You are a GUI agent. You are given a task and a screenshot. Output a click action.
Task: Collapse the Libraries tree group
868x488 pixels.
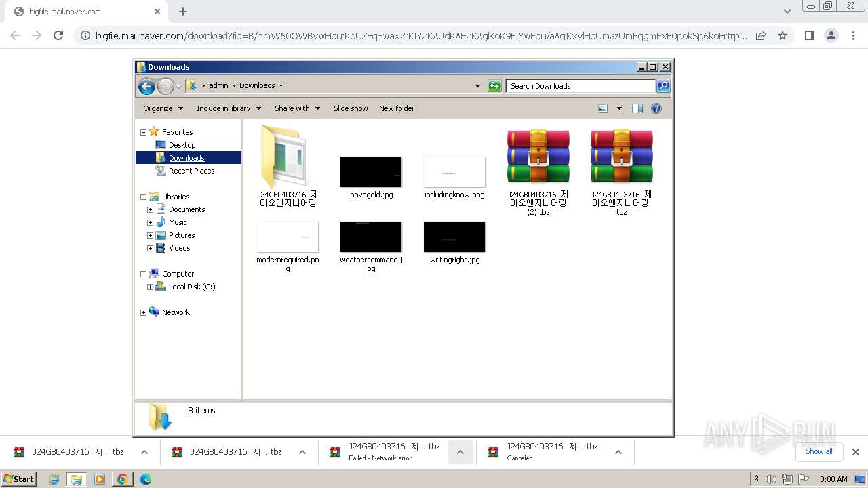click(x=143, y=197)
